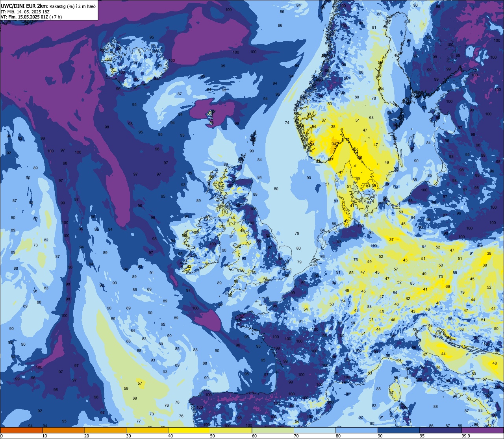504x439 pixels.
Task: Click the 0–10 dark orange legend swatch
Action: [x=21, y=430]
